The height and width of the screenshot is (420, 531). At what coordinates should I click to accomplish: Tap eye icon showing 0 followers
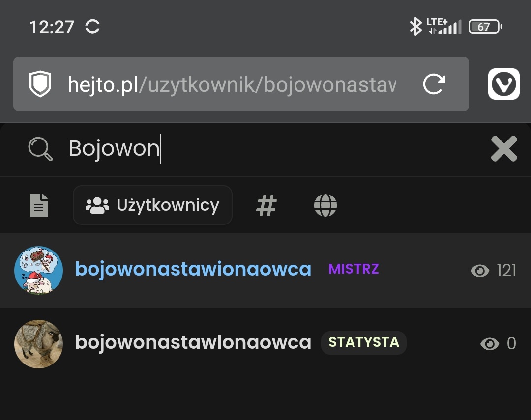[x=490, y=344]
